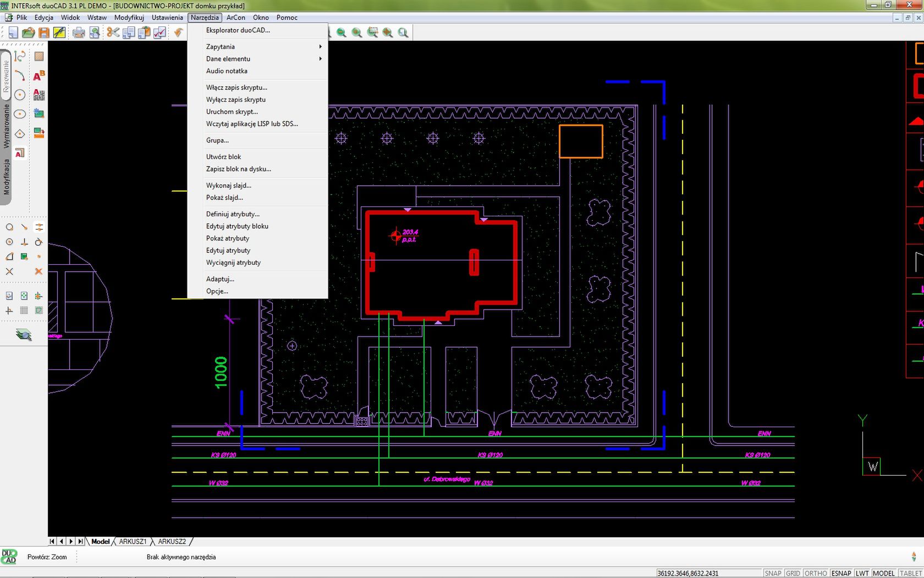Screen dimensions: 924x578
Task: Toggle MODEL space in status bar
Action: [x=884, y=573]
